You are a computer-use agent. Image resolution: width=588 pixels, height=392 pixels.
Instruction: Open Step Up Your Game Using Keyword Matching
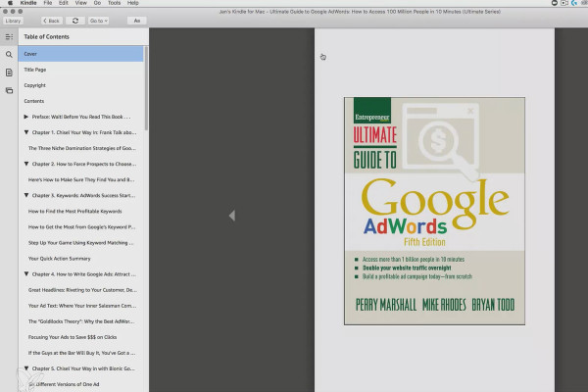(x=80, y=243)
